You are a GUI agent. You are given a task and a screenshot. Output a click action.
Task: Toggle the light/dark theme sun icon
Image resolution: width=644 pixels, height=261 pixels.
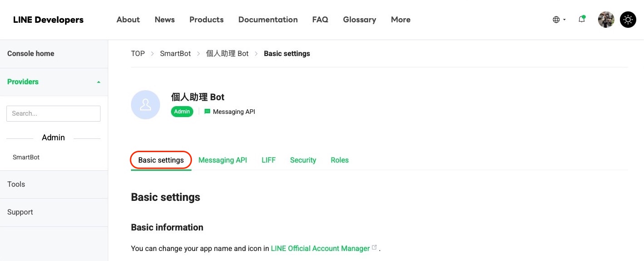628,20
